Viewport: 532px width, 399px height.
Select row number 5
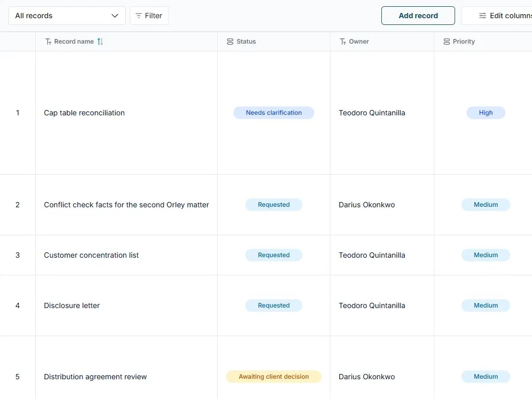click(x=18, y=377)
